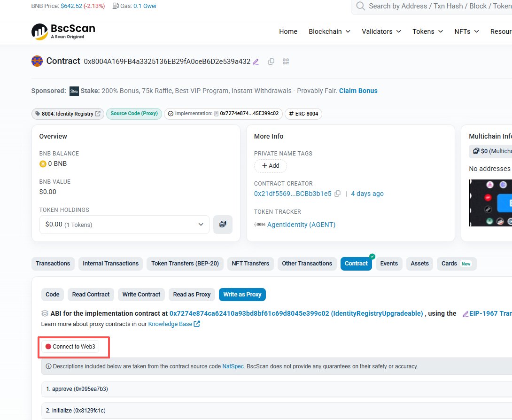Open the NatSpec link
512x420 pixels.
pyautogui.click(x=233, y=366)
